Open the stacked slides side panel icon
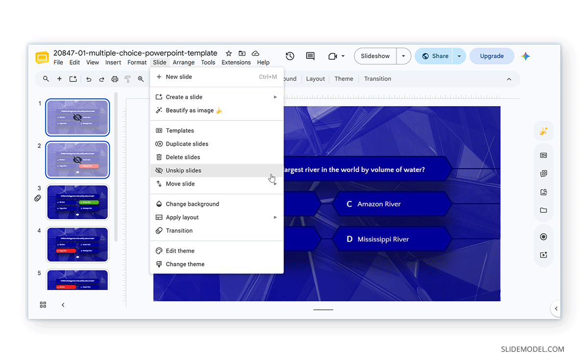 pos(543,173)
